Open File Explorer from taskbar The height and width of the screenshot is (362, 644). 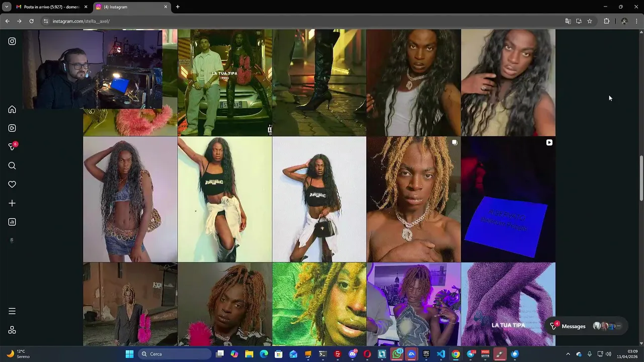tap(249, 354)
